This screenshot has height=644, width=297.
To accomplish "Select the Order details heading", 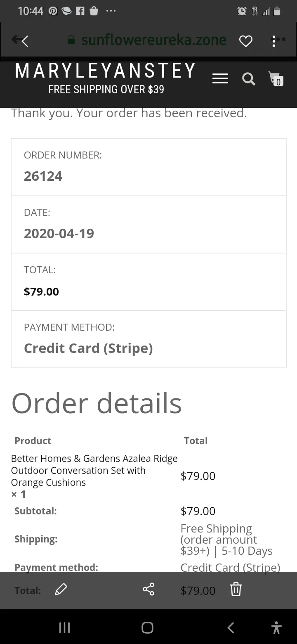I will [97, 403].
